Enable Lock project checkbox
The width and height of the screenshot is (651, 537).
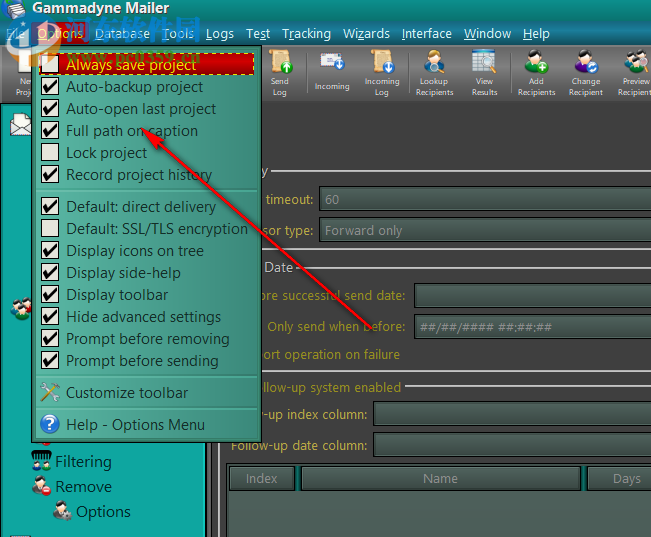50,152
